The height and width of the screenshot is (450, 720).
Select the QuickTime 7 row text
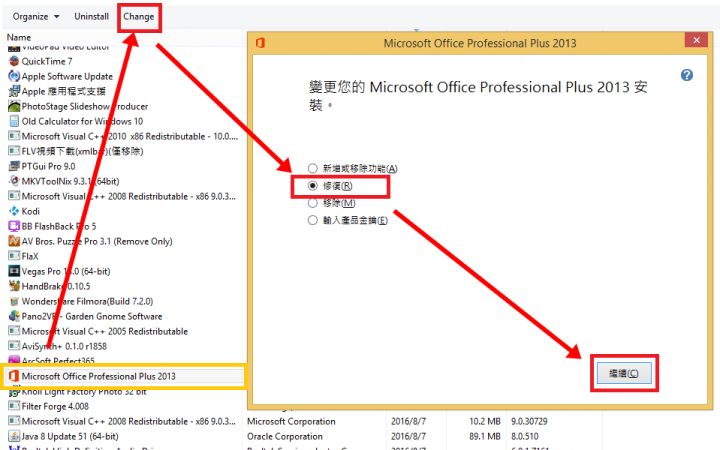point(47,61)
